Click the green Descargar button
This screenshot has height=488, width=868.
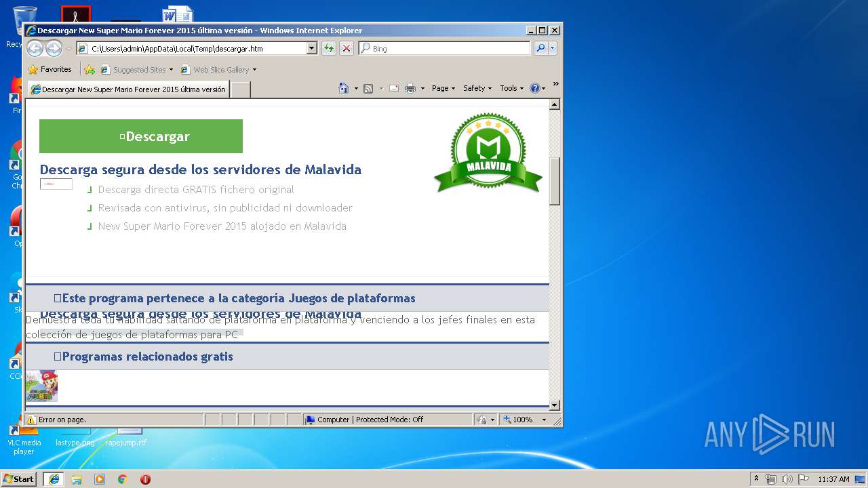point(141,136)
